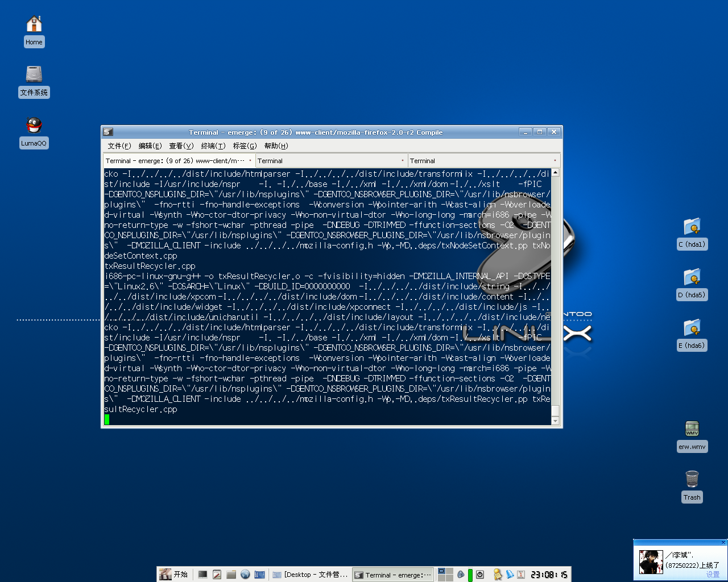Image resolution: width=728 pixels, height=582 pixels.
Task: Click the volume mixer tray icon
Action: [461, 575]
